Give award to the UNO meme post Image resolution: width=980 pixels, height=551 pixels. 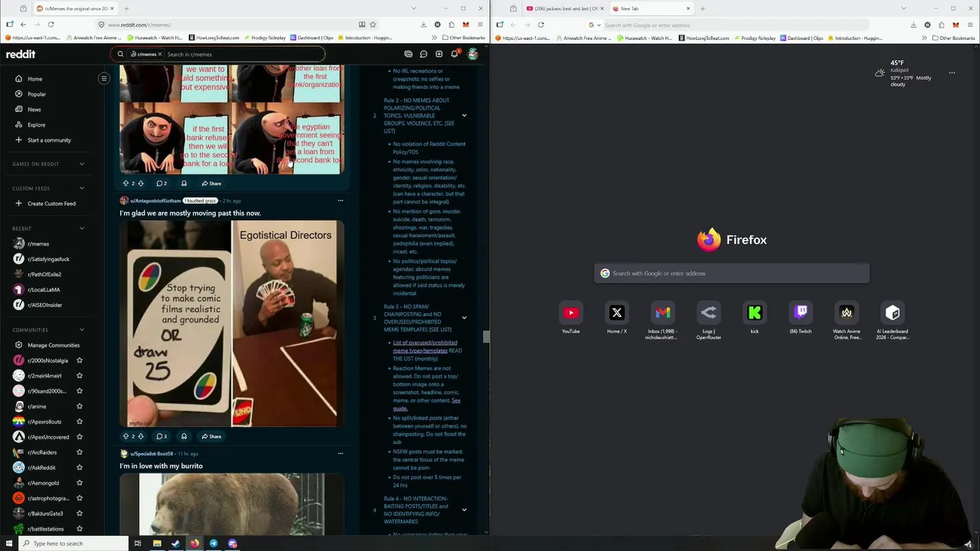[x=184, y=436]
